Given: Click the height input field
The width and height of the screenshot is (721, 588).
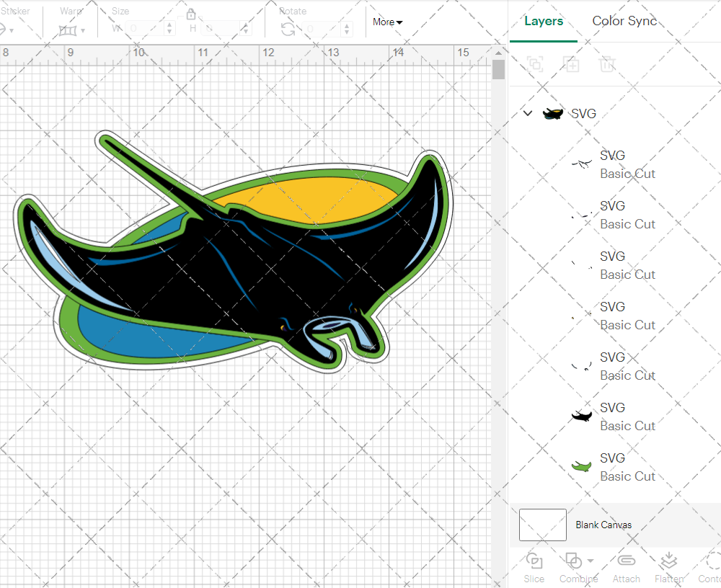Looking at the screenshot, I should 221,29.
